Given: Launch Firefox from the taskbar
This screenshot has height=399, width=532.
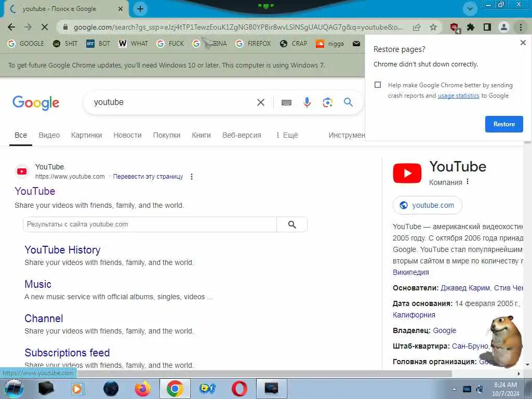Looking at the screenshot, I should coord(142,389).
